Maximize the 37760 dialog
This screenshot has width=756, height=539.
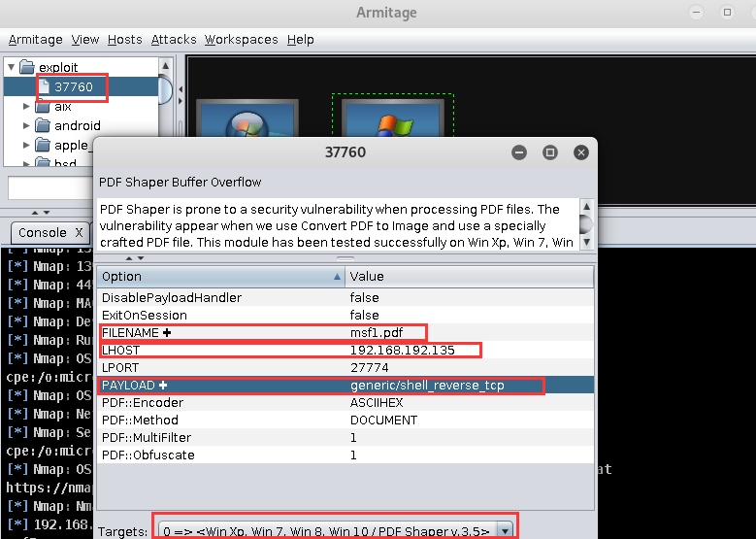(x=550, y=153)
